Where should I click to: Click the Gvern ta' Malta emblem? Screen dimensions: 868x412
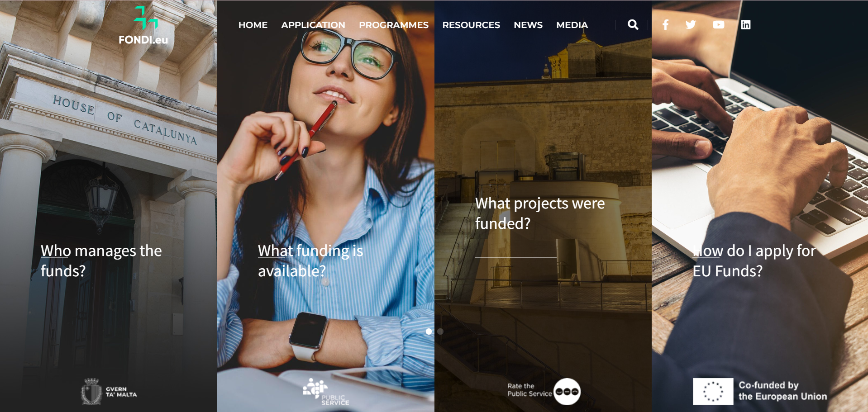pyautogui.click(x=109, y=392)
